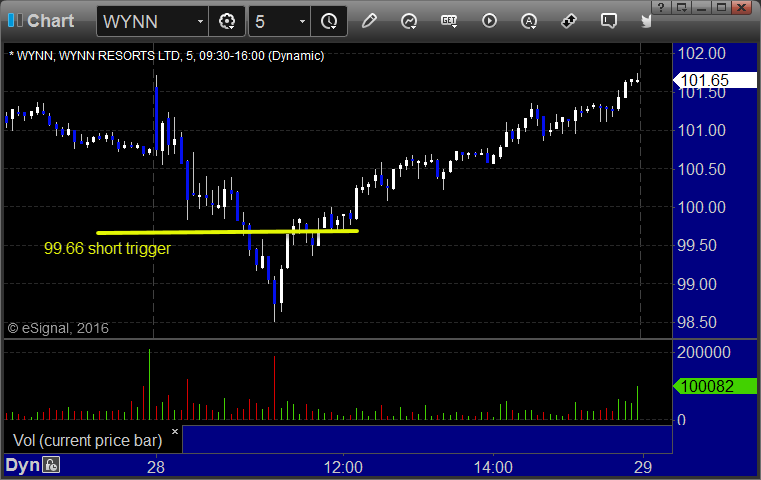This screenshot has height=480, width=761.
Task: Select the pencil drawing tools icon
Action: pyautogui.click(x=369, y=21)
